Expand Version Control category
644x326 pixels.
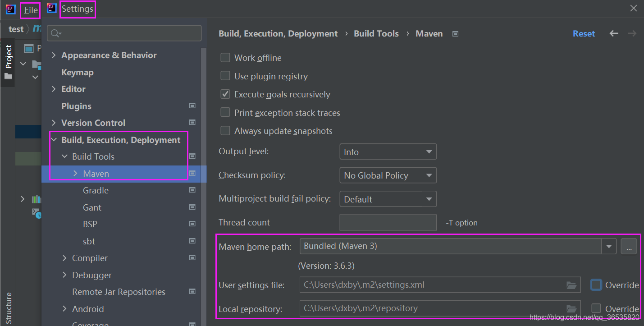(x=54, y=123)
